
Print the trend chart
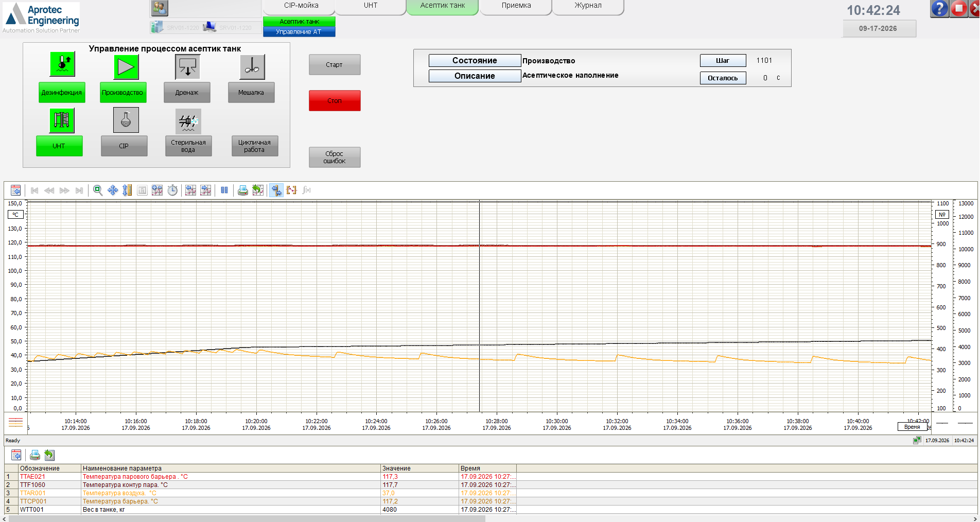(243, 190)
